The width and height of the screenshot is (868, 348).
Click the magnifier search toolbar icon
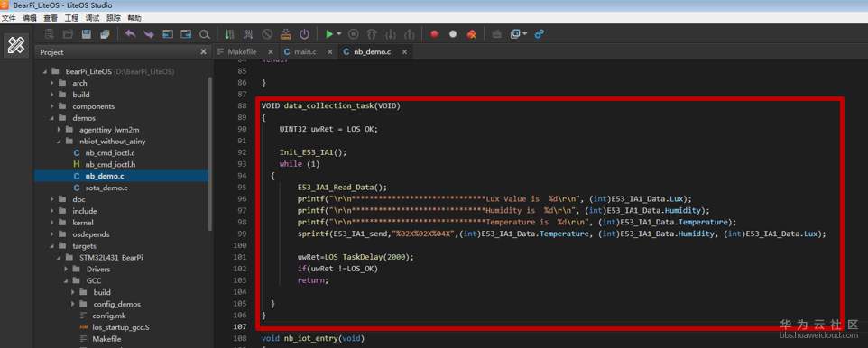point(204,34)
